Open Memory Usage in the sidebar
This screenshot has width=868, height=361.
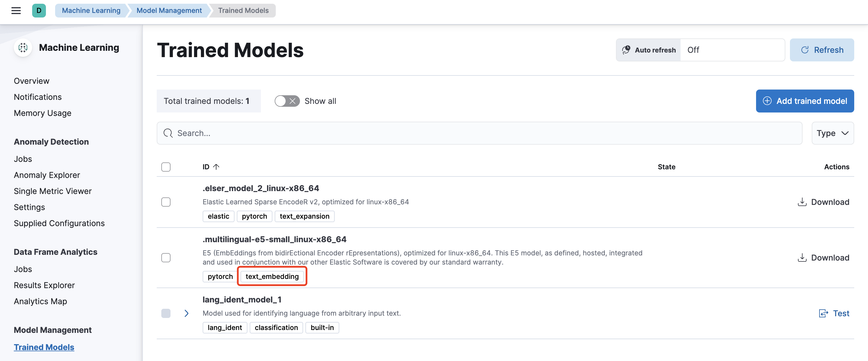[42, 113]
